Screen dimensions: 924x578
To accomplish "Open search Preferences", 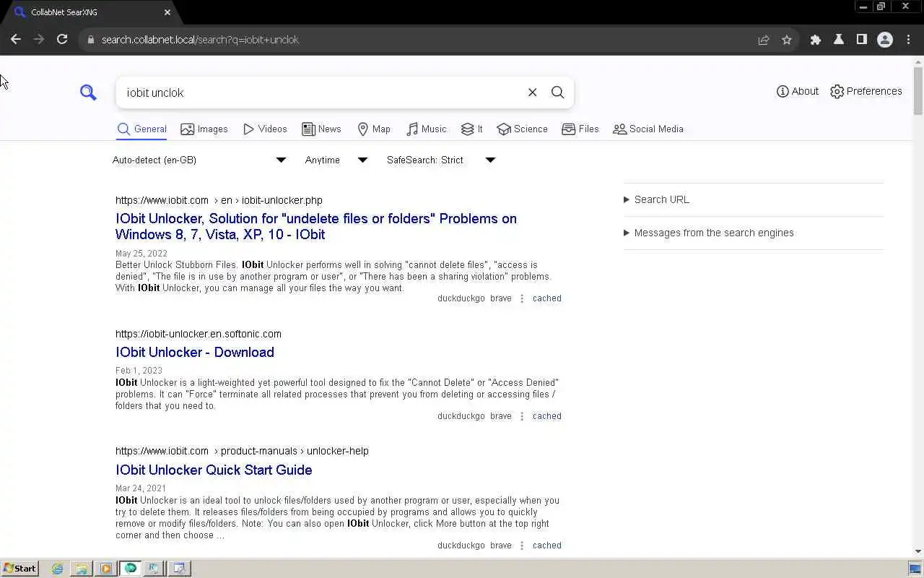I will [866, 91].
